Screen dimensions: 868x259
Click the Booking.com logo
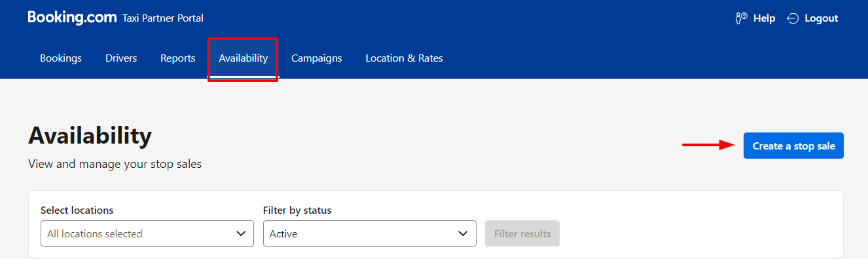(x=72, y=18)
